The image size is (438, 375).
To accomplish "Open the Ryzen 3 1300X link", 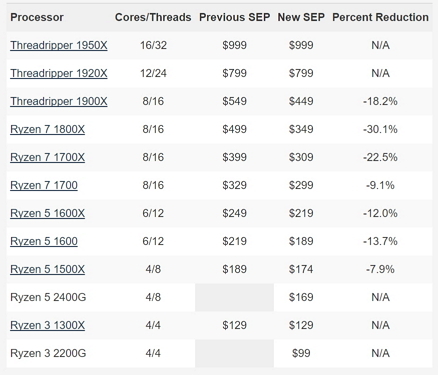I will point(47,325).
